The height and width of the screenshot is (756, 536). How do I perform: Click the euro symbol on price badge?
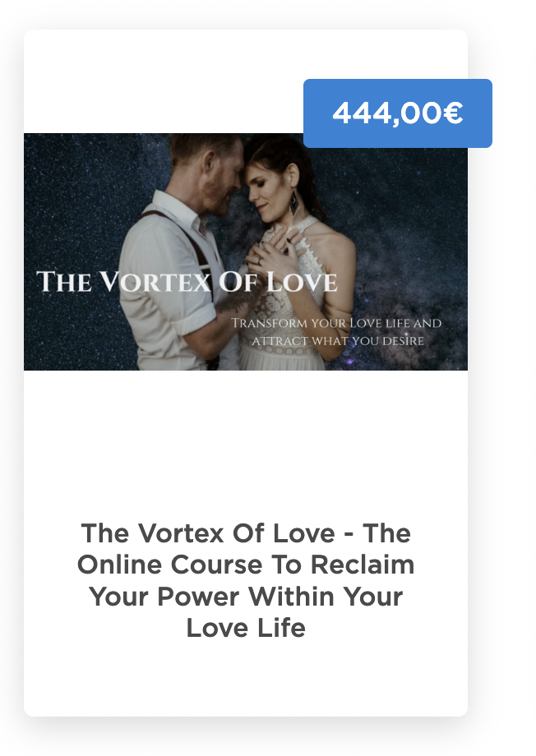(453, 113)
